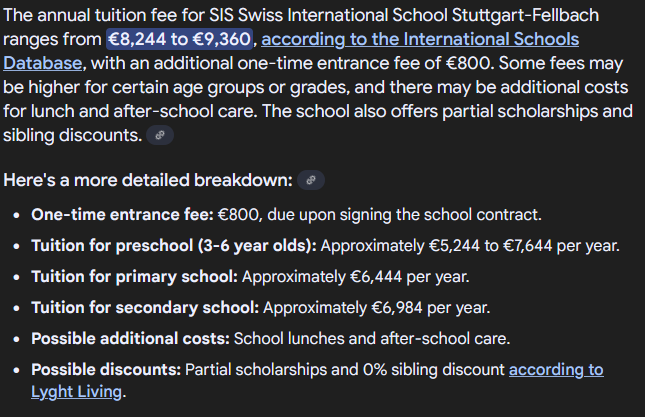645x417 pixels.
Task: Click "School lunches and after-school care" text
Action: [371, 338]
